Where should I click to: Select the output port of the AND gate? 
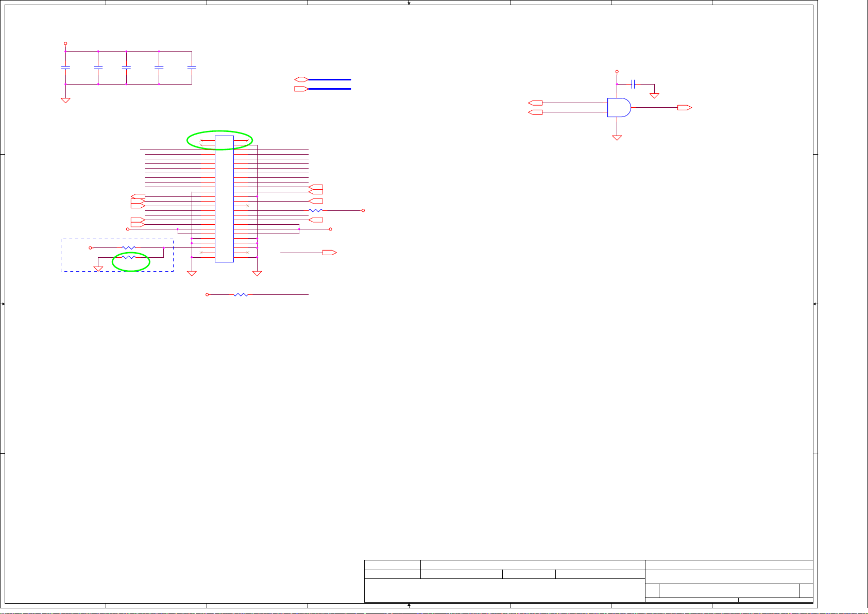point(685,107)
